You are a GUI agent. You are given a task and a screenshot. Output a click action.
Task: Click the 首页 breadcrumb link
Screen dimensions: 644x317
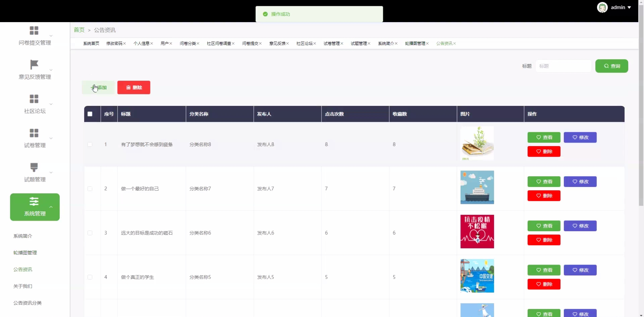(79, 30)
